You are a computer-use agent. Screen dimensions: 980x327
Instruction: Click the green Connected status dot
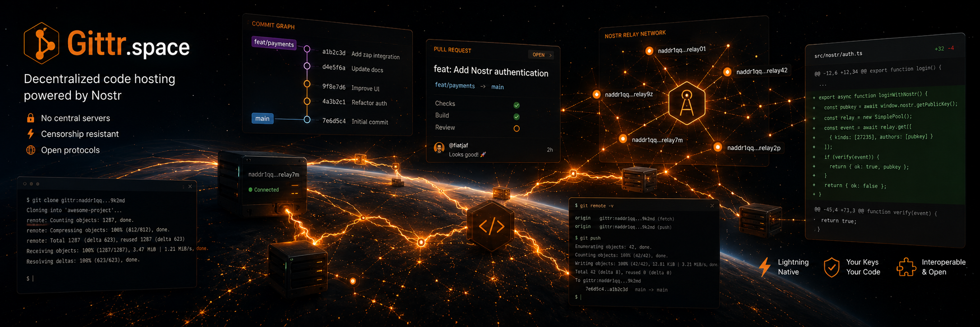click(250, 190)
